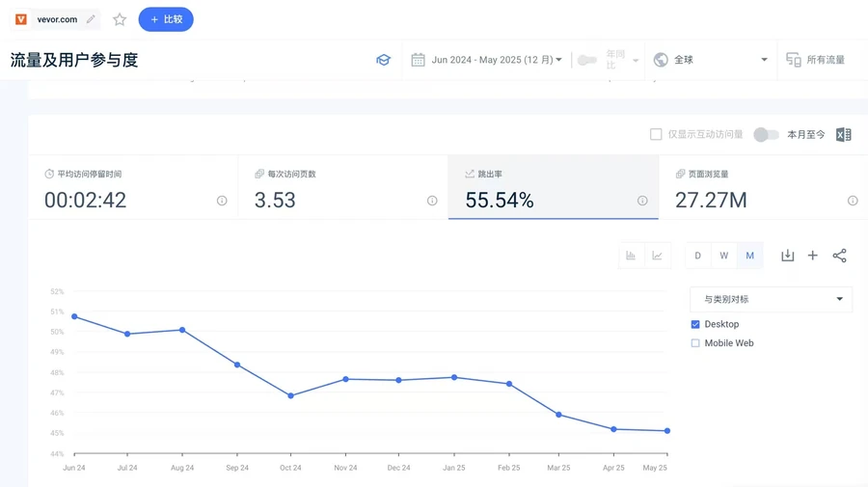Image resolution: width=868 pixels, height=487 pixels.
Task: Click the Aug 24 data point on chart
Action: coord(182,330)
